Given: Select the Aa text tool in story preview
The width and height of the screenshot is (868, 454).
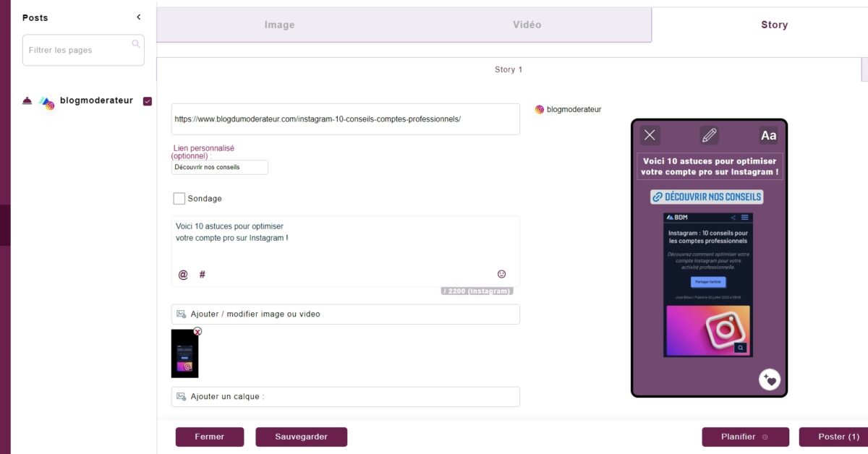Looking at the screenshot, I should [x=768, y=135].
